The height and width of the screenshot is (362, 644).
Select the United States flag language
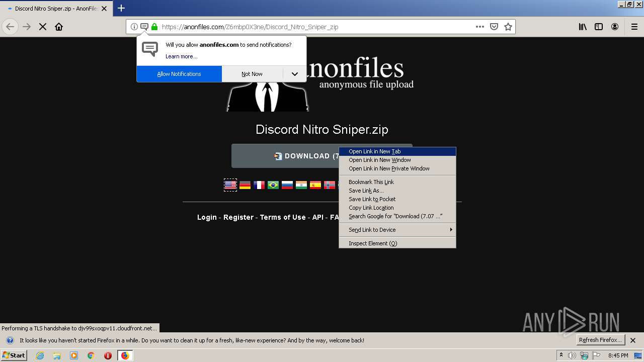[230, 185]
